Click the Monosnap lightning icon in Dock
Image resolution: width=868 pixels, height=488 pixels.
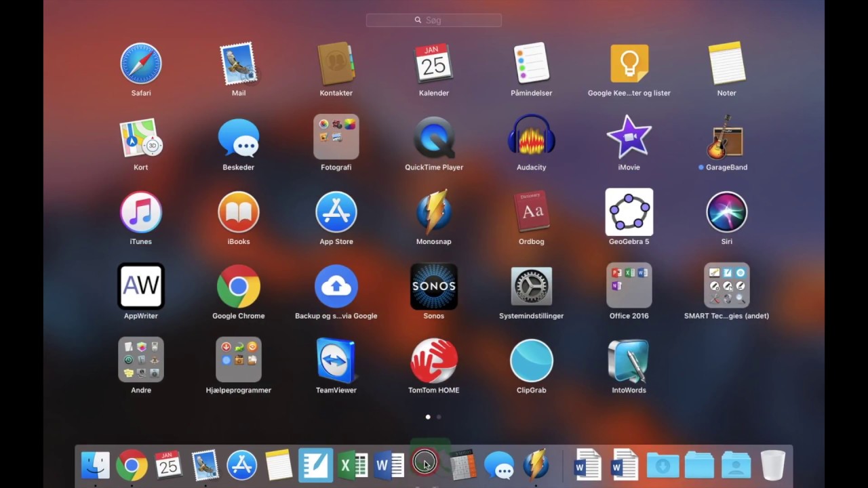click(536, 466)
